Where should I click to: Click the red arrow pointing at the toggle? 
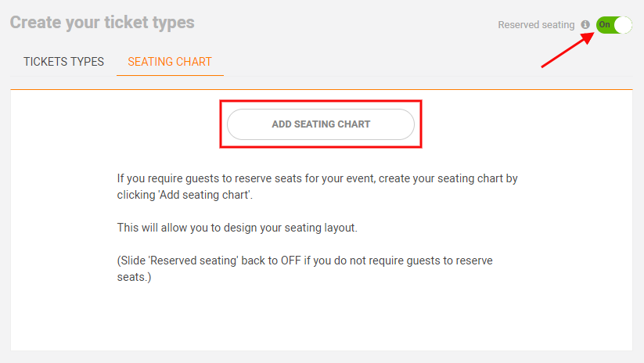click(567, 50)
